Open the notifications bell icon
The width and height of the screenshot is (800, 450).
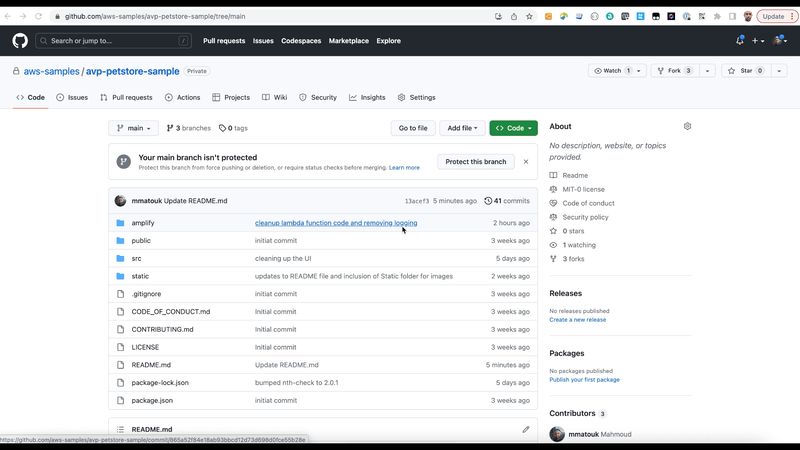click(740, 41)
